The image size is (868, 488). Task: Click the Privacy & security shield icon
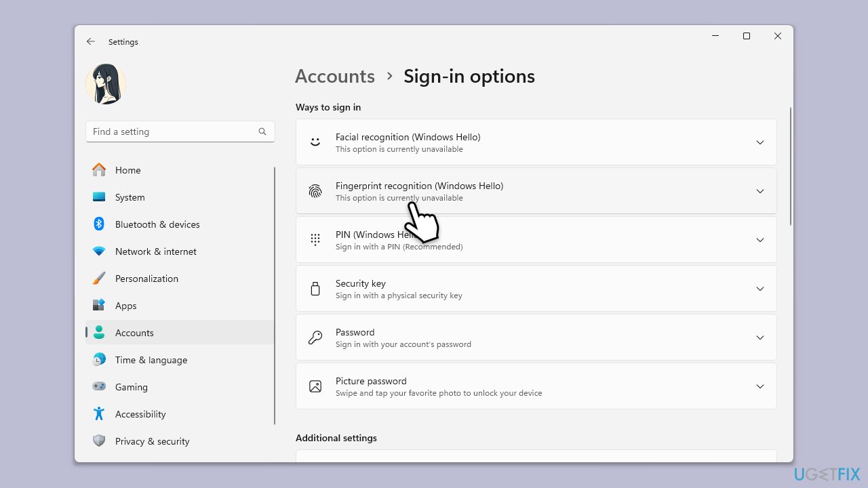[99, 441]
